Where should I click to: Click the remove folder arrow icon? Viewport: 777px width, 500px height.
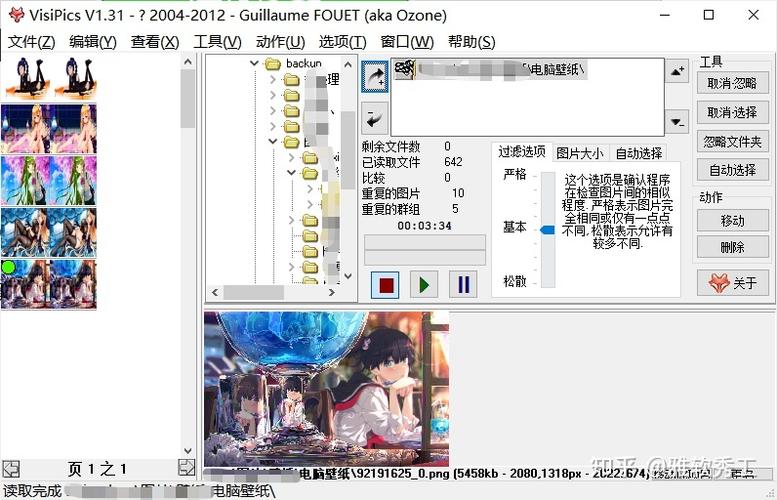(375, 117)
